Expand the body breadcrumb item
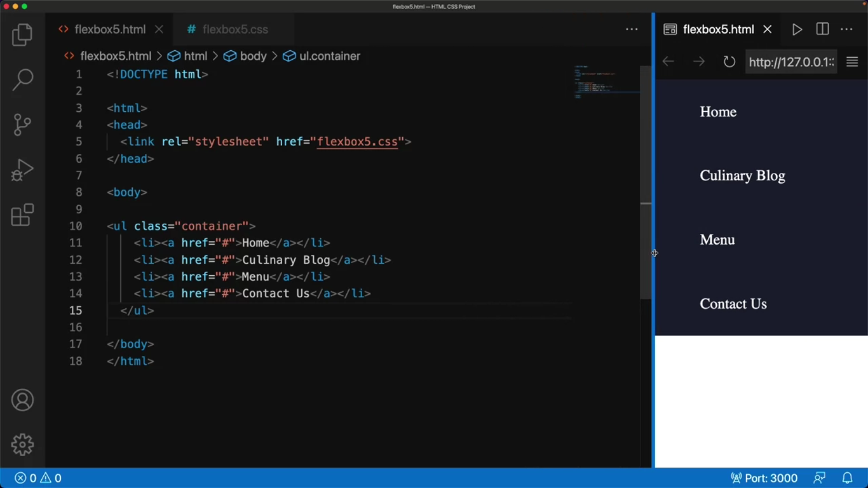Screen dimensions: 868x488 [x=253, y=56]
